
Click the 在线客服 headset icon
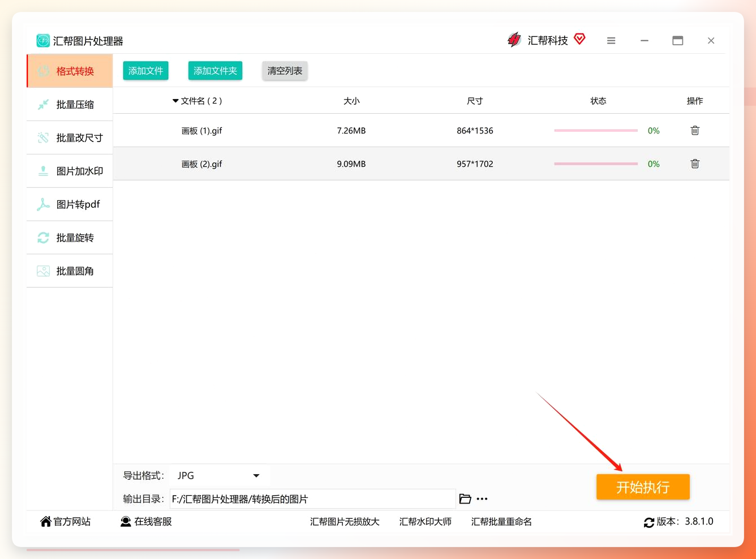click(126, 522)
